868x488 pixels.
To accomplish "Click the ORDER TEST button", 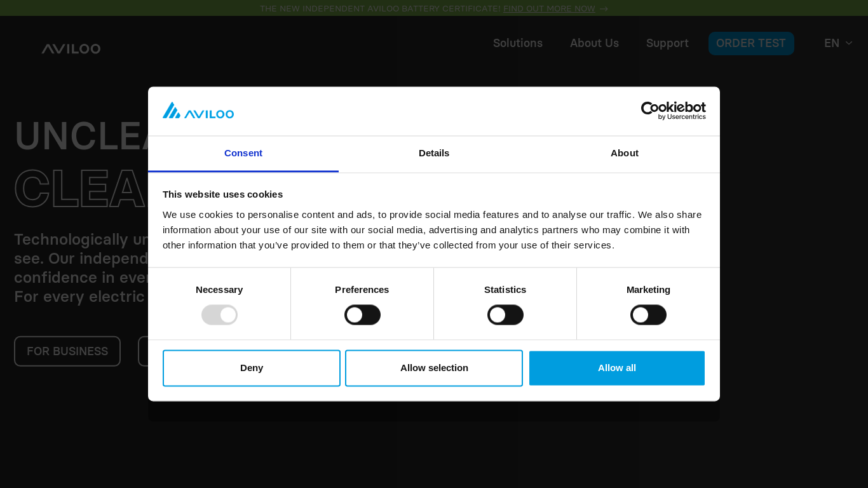I will click(751, 43).
